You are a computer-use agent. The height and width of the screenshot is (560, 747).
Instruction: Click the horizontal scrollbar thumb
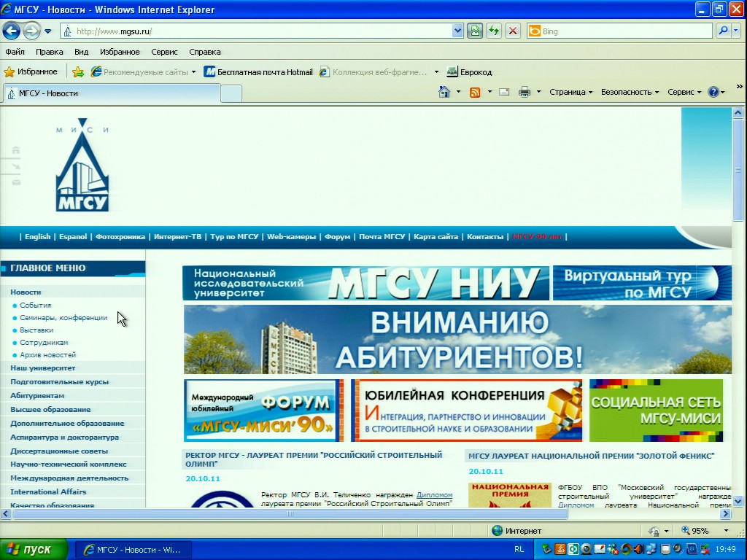(x=290, y=514)
